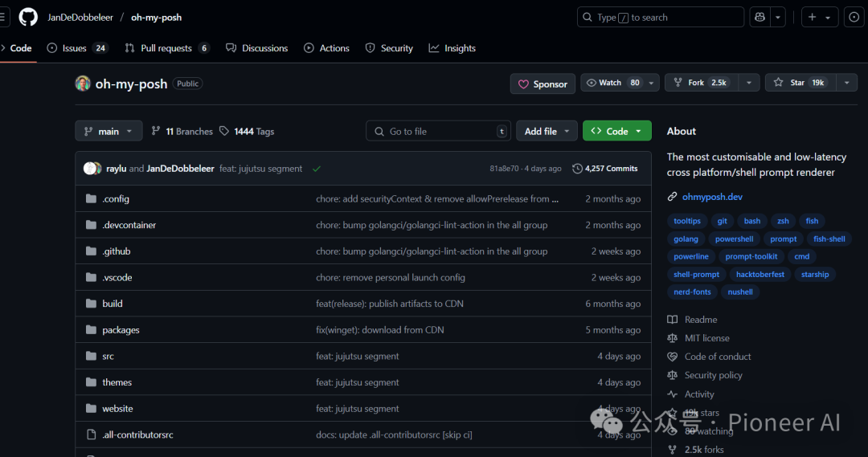Click the JanDeDobbeleer owner link
This screenshot has width=868, height=457.
point(80,17)
